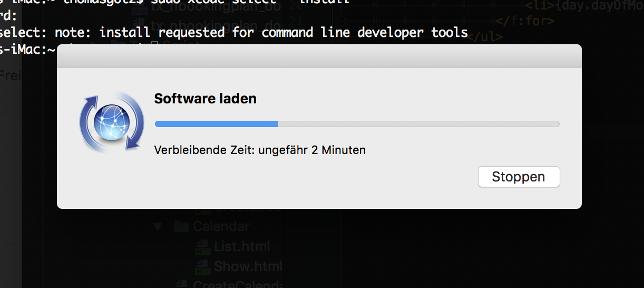This screenshot has width=644, height=288.
Task: Click the 'Verbleibende Zeit' remaining time text
Action: point(260,150)
